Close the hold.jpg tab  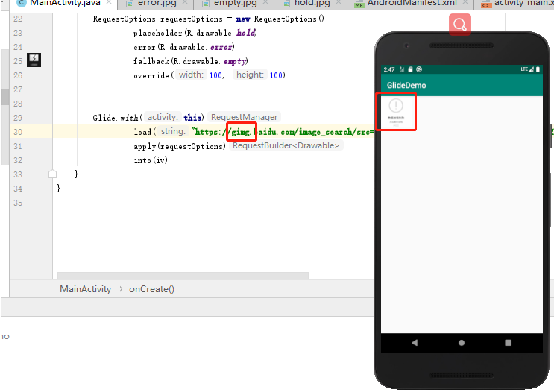coord(339,3)
